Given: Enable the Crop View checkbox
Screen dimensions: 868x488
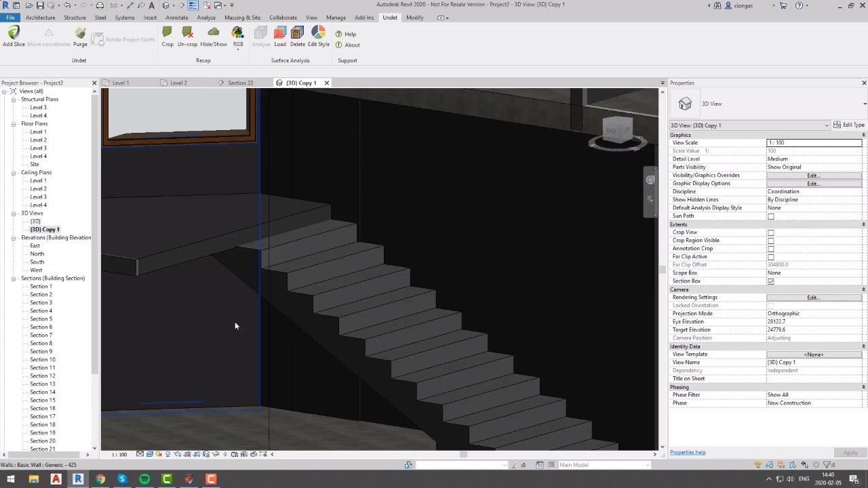Looking at the screenshot, I should click(770, 232).
